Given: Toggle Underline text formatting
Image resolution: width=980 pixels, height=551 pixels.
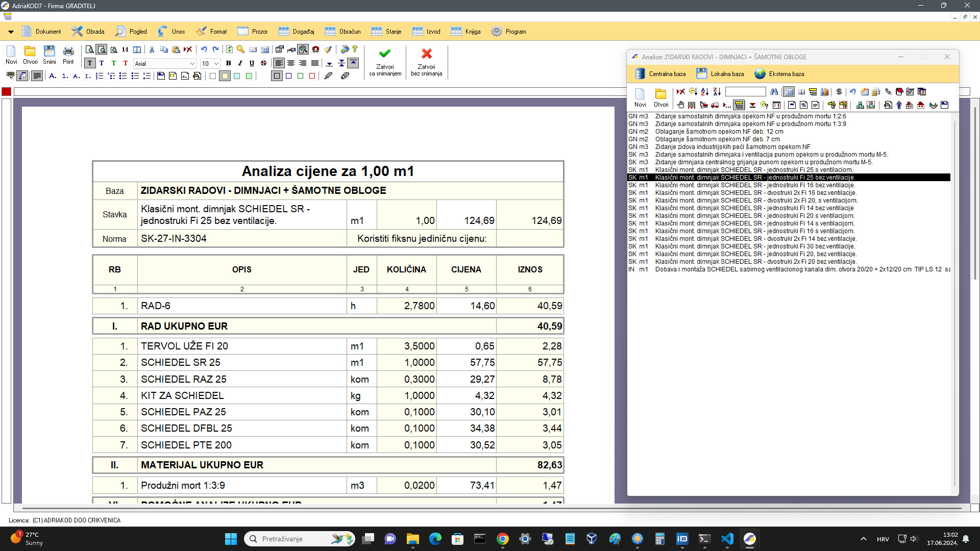Looking at the screenshot, I should point(252,63).
